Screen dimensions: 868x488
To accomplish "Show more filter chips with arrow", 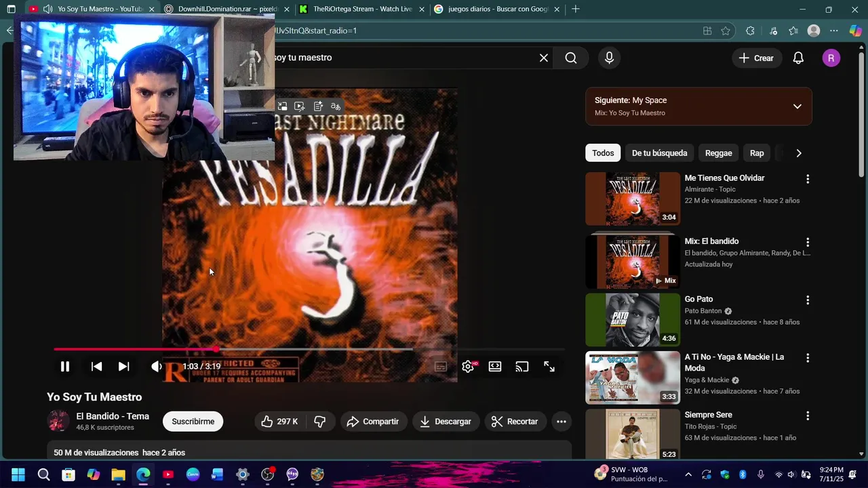I will pos(799,153).
